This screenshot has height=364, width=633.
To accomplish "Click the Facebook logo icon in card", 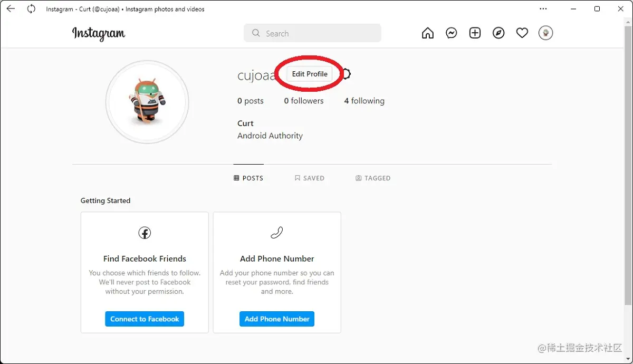I will click(145, 233).
